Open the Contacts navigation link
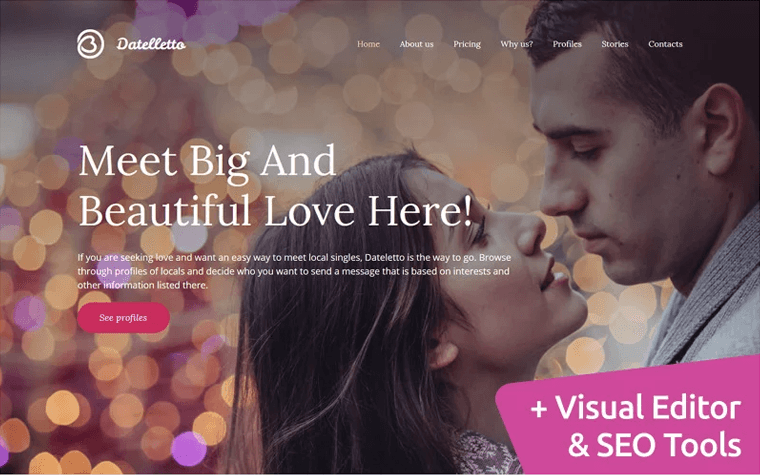The height and width of the screenshot is (475, 760). (x=665, y=44)
